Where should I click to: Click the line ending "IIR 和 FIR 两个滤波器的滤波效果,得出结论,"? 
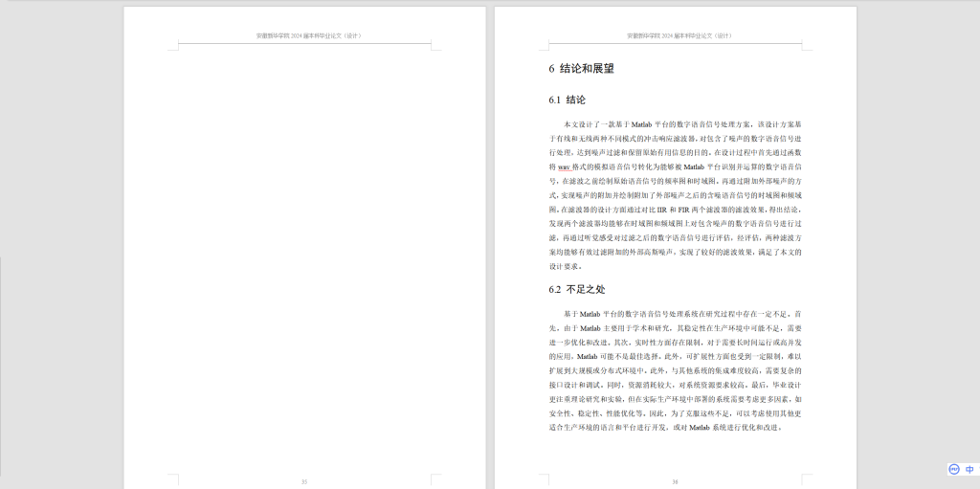(x=675, y=210)
